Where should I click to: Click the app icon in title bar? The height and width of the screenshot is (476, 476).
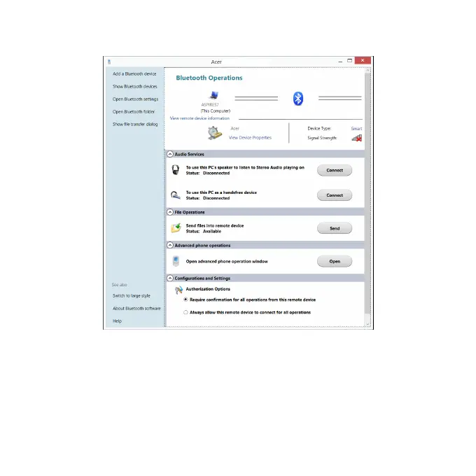pyautogui.click(x=109, y=62)
